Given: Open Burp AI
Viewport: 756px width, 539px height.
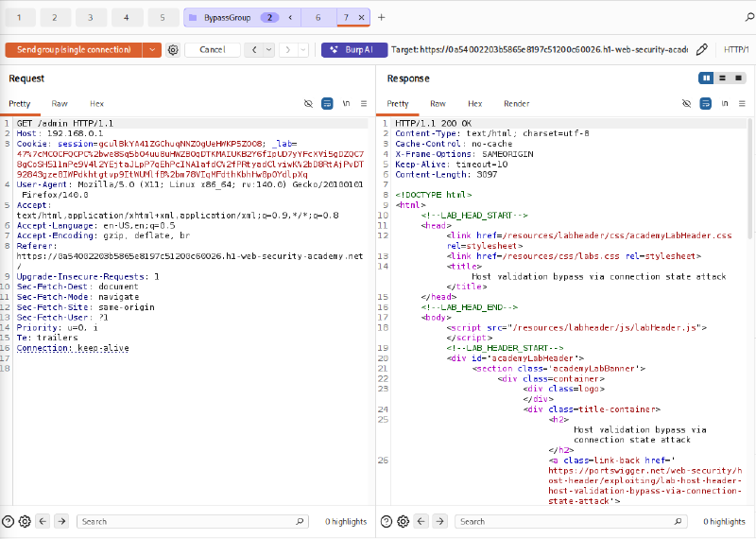Looking at the screenshot, I should (354, 50).
